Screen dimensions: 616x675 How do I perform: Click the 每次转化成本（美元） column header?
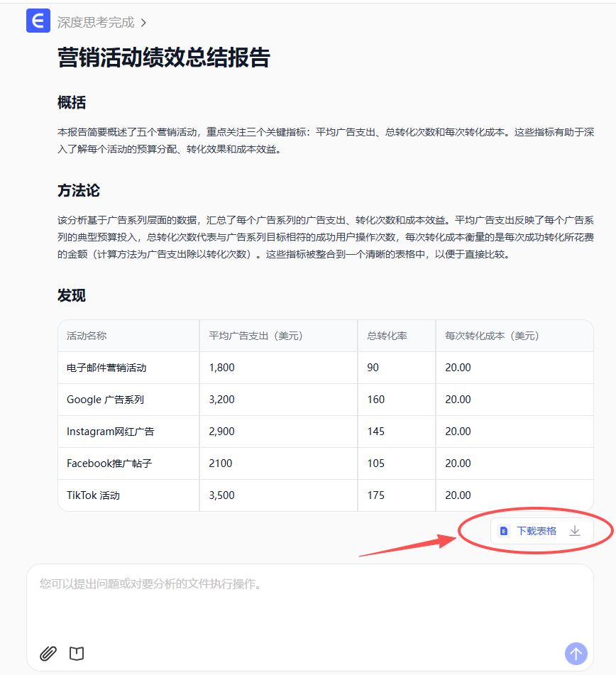(492, 336)
